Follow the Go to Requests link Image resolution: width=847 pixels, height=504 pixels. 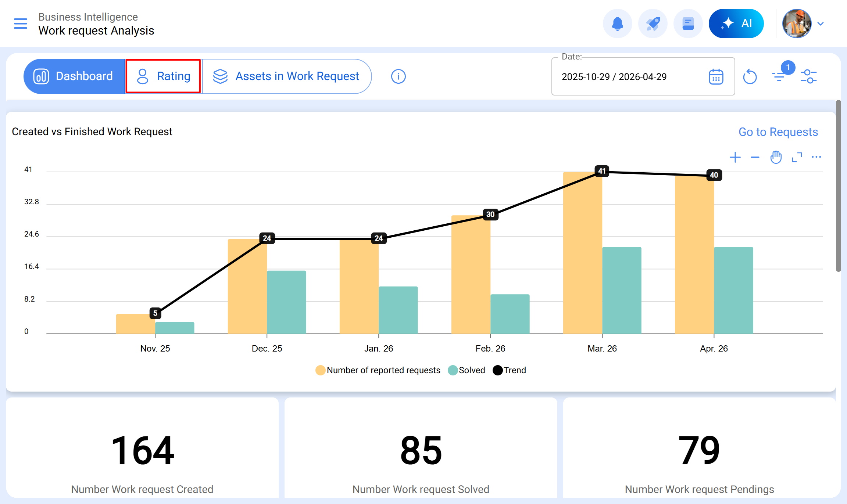778,132
